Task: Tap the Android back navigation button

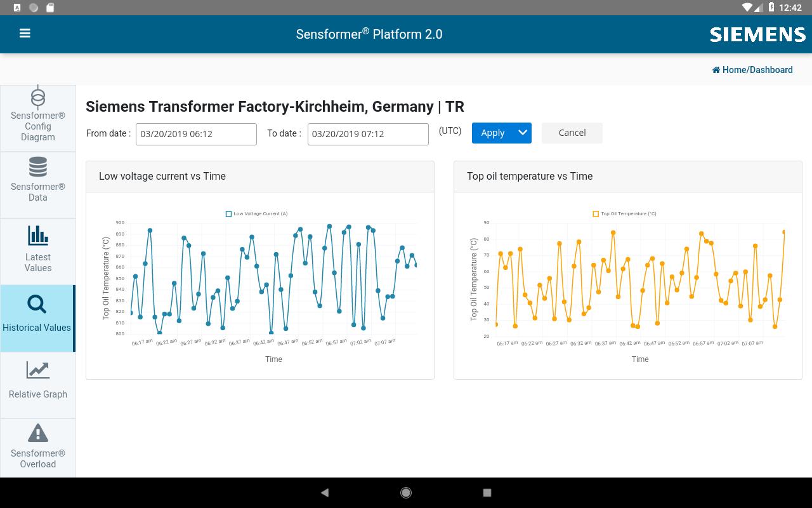Action: click(325, 493)
